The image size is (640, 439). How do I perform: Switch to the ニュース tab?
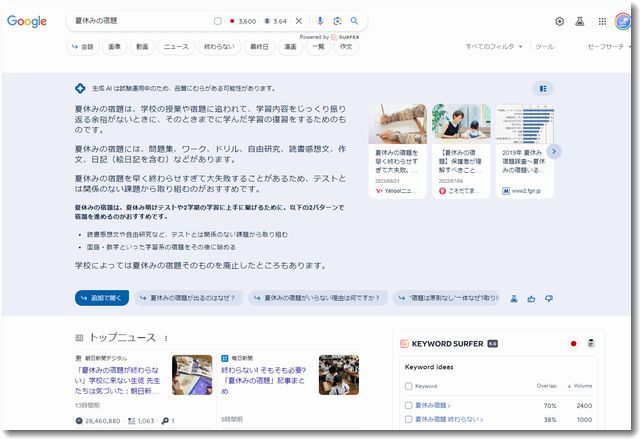tap(176, 47)
